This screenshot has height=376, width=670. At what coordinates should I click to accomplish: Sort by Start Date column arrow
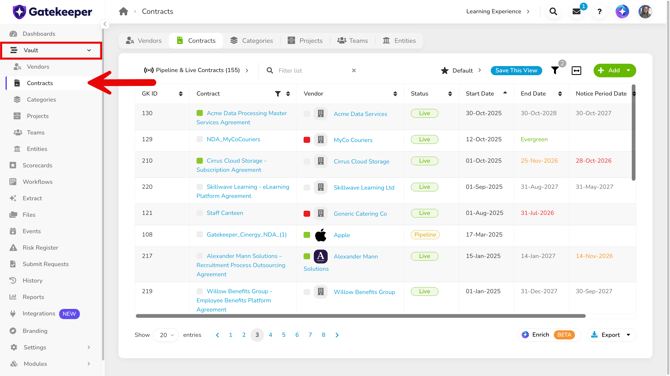505,93
